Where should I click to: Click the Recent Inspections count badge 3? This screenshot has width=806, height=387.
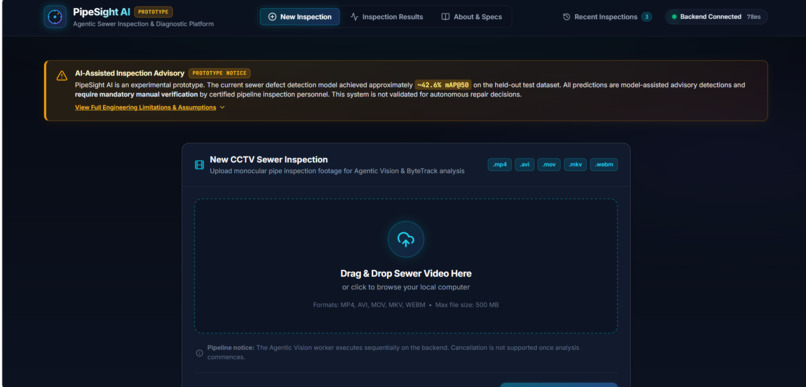coord(647,17)
